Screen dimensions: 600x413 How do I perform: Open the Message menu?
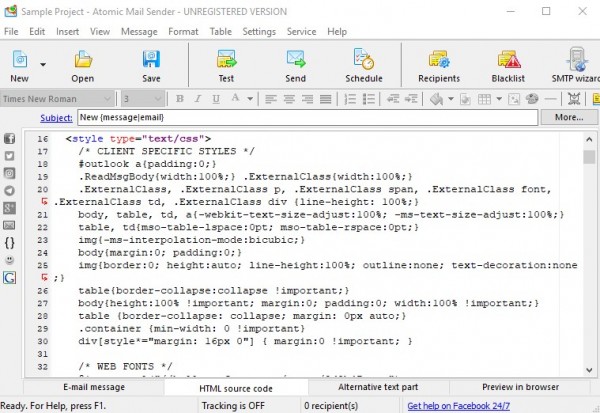[139, 32]
